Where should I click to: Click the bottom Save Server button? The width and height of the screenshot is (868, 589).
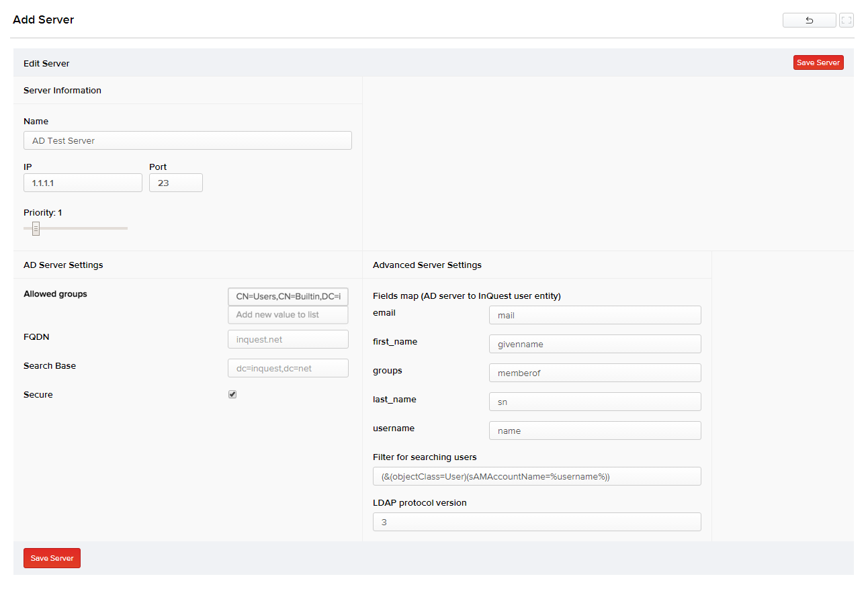click(x=52, y=558)
